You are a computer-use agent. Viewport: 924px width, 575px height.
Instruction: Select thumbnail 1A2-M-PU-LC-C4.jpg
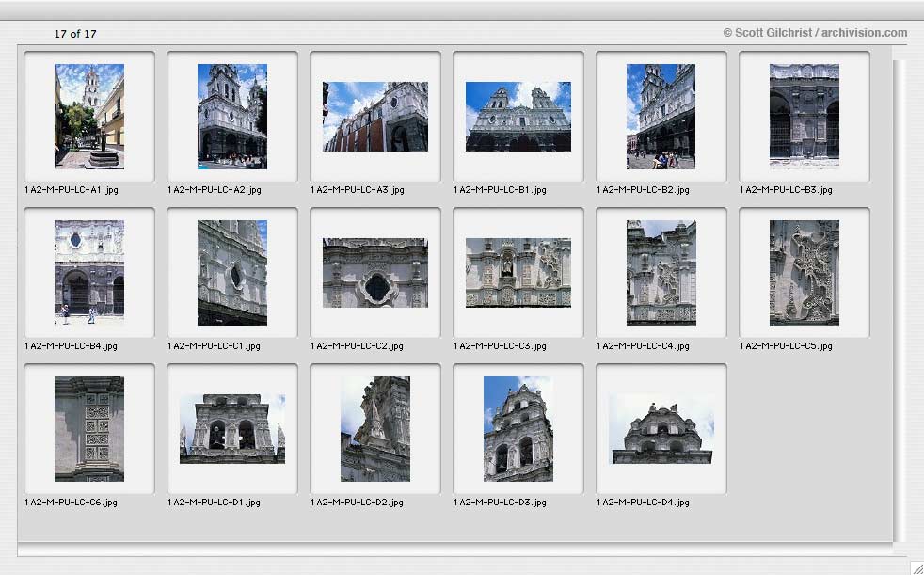(661, 273)
